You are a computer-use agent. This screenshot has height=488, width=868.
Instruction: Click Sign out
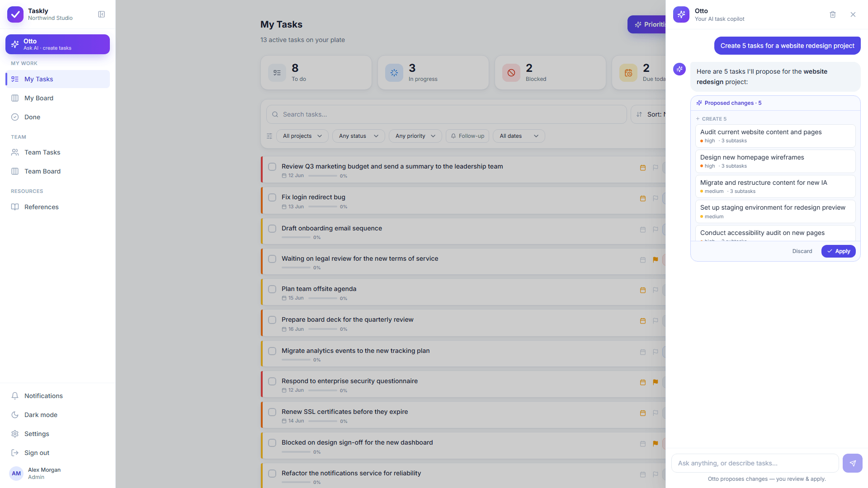click(x=57, y=453)
